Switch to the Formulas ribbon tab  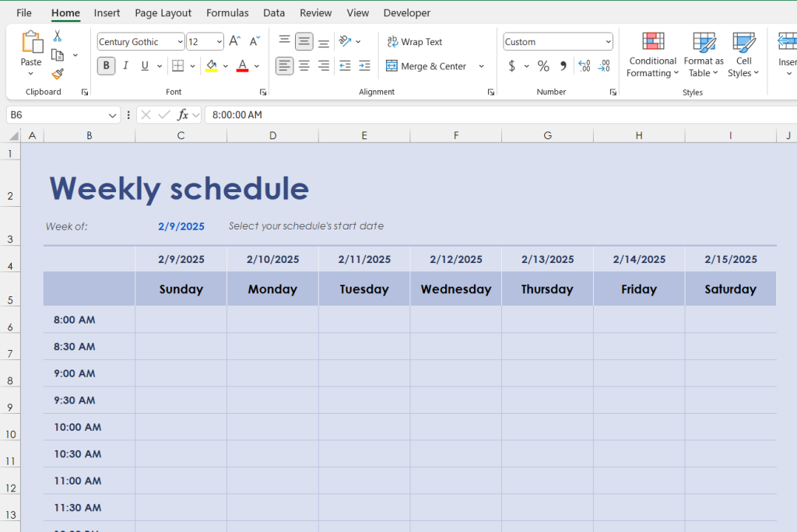(x=227, y=12)
